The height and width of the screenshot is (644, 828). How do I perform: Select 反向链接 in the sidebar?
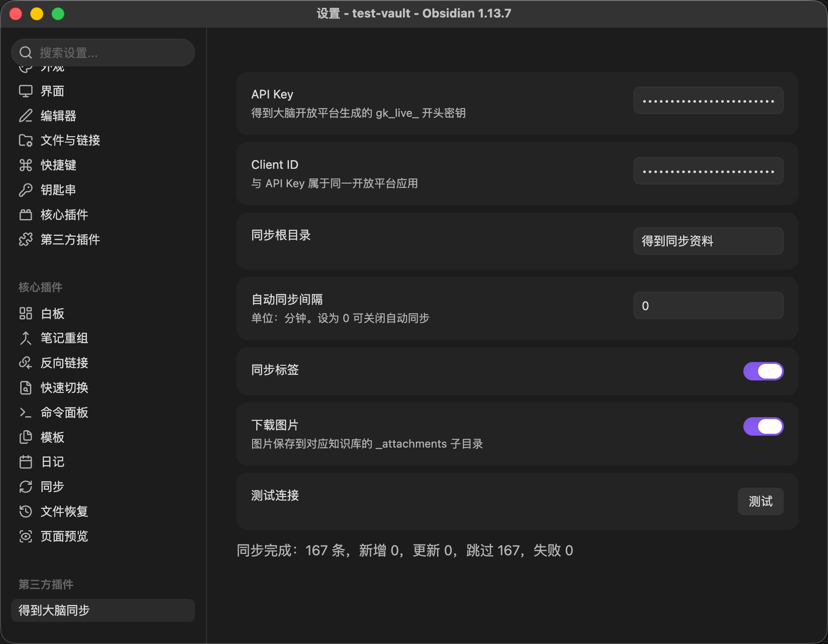103,363
